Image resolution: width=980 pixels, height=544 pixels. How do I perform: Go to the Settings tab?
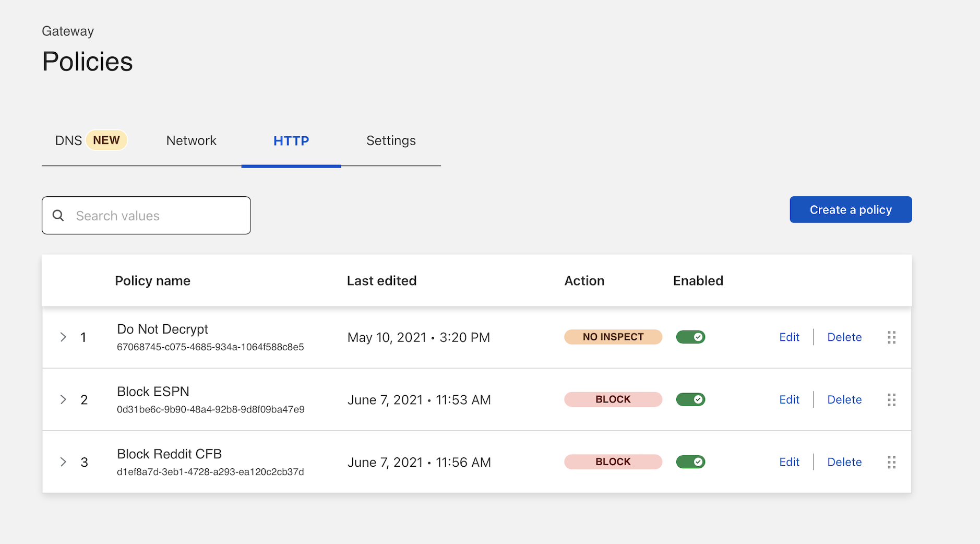[x=391, y=140]
